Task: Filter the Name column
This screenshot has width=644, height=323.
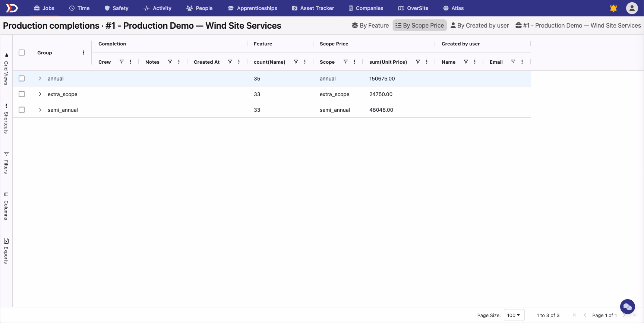Action: [466, 62]
